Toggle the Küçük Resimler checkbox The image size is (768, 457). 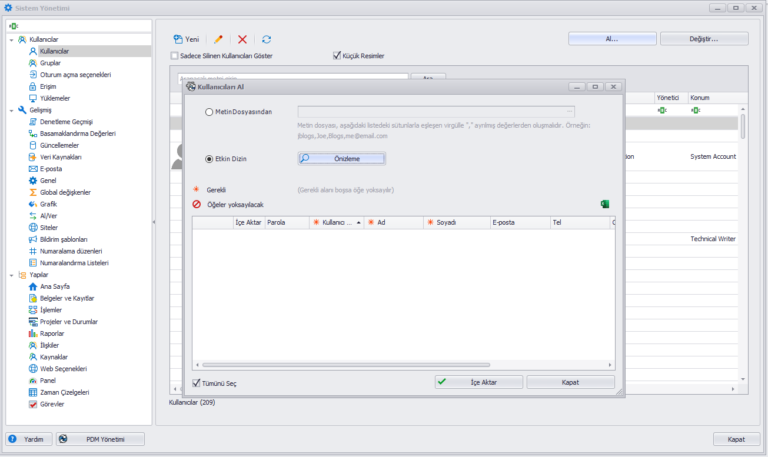(337, 56)
